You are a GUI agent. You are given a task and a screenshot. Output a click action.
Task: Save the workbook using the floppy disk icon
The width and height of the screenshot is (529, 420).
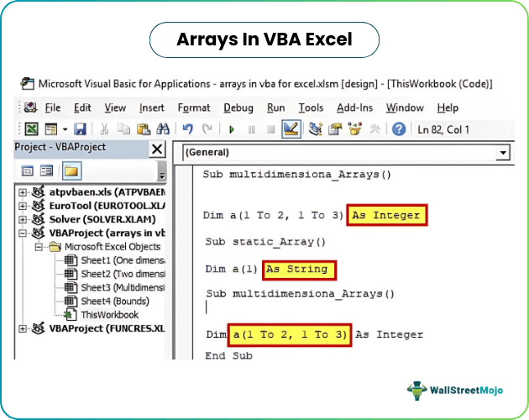pyautogui.click(x=80, y=129)
